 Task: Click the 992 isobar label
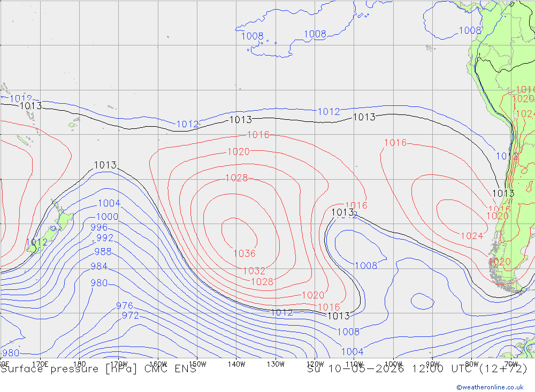point(105,237)
